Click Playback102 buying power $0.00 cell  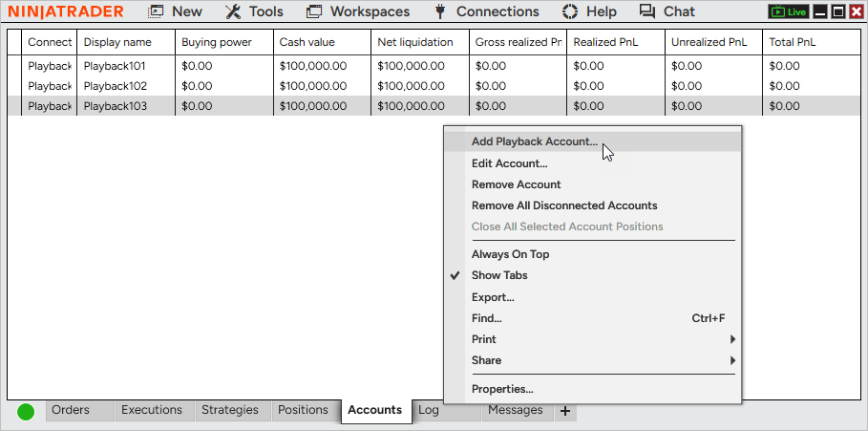[224, 86]
